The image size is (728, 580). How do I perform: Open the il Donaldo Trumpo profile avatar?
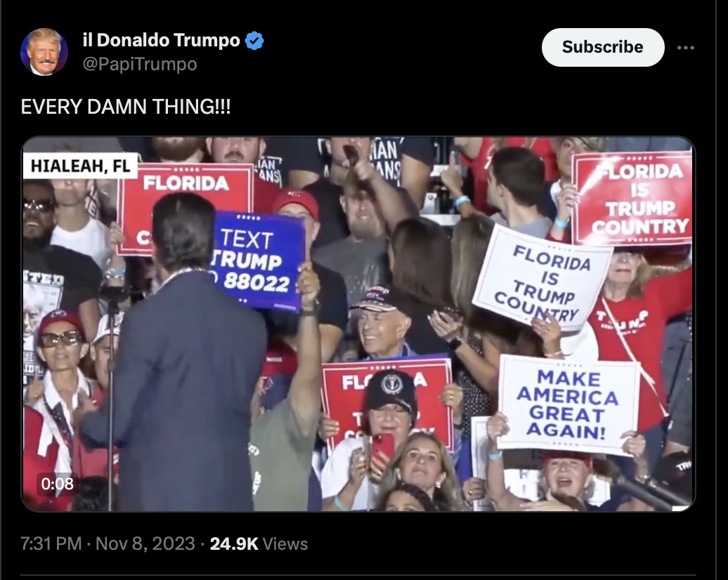(44, 51)
